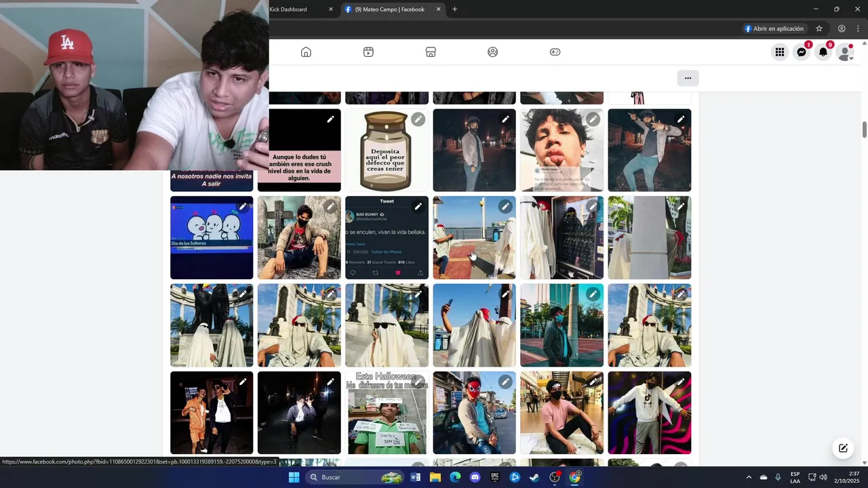Edit the RIP gravestone sitting photo
The width and height of the screenshot is (868, 488).
pos(330,207)
